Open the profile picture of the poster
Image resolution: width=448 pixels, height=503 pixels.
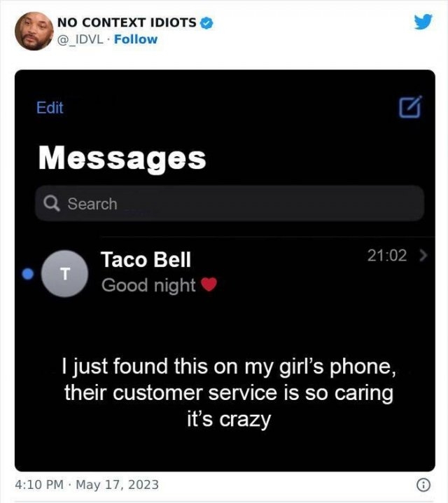(x=34, y=31)
